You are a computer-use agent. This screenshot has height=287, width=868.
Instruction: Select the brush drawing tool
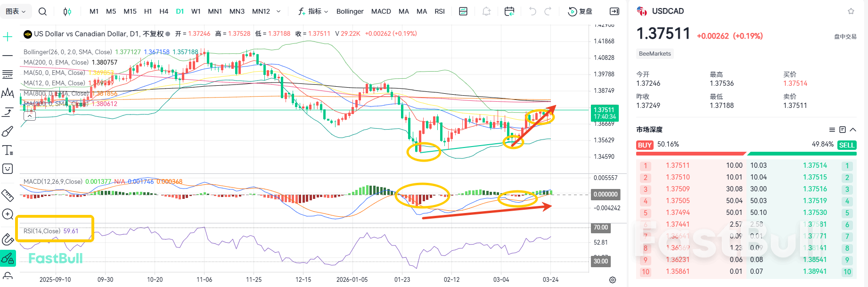[8, 131]
